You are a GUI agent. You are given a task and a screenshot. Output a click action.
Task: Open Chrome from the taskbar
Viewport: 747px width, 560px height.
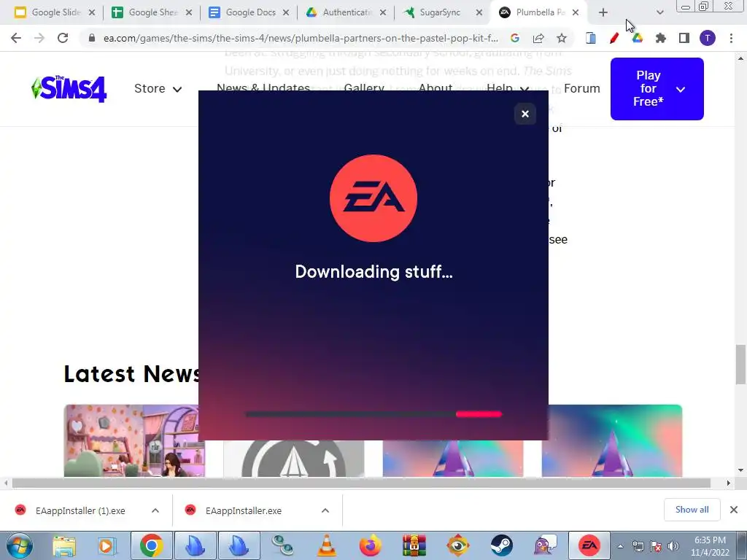pyautogui.click(x=152, y=545)
